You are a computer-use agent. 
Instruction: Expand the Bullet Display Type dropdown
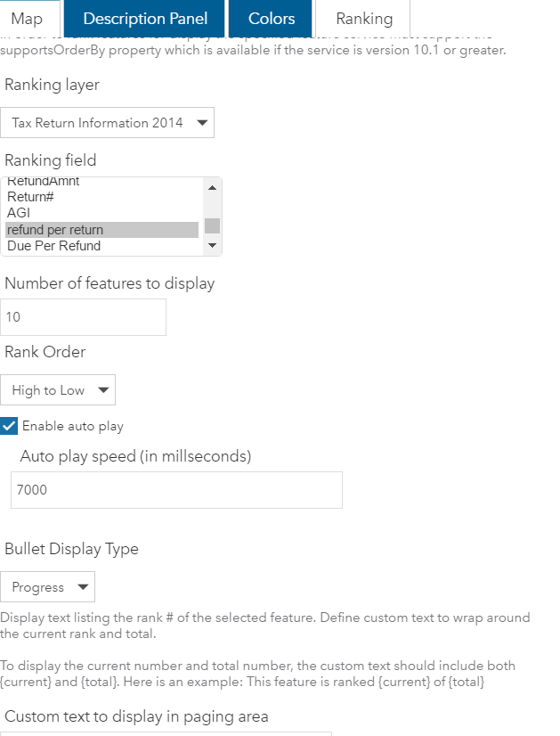pos(48,587)
